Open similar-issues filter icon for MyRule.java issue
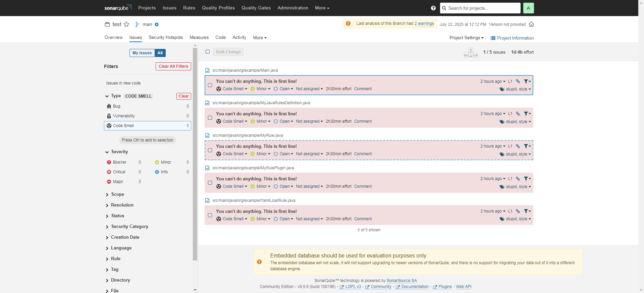This screenshot has height=293, width=644. [527, 146]
